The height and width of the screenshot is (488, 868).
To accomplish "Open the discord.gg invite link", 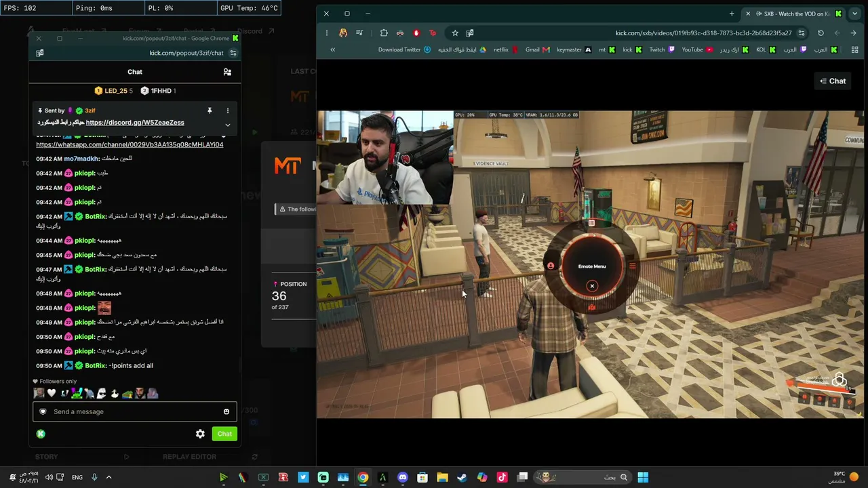I will pyautogui.click(x=135, y=123).
